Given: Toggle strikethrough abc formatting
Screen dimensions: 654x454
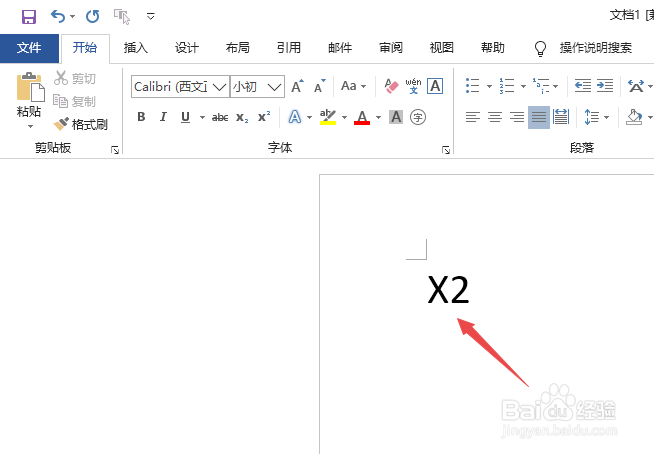Looking at the screenshot, I should click(220, 117).
